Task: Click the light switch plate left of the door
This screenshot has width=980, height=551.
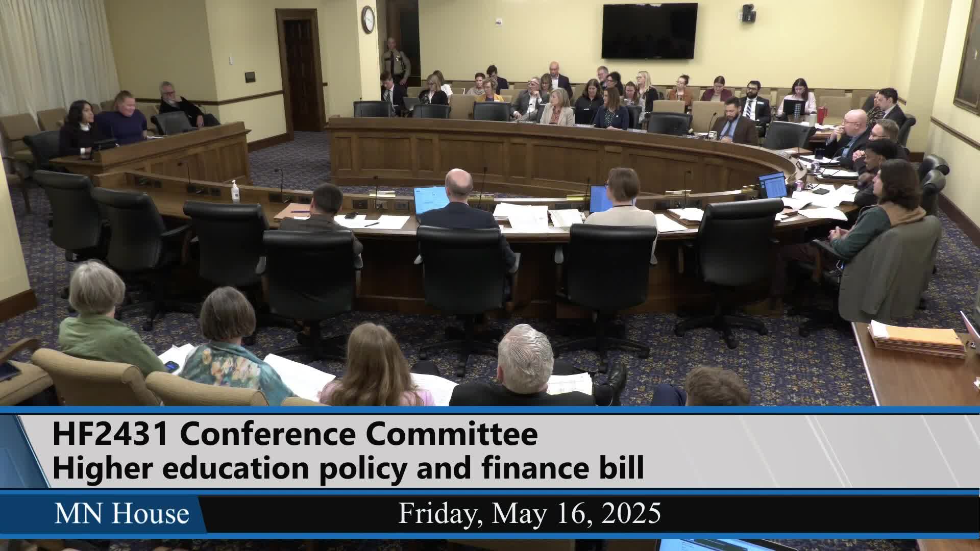Action: (250, 77)
